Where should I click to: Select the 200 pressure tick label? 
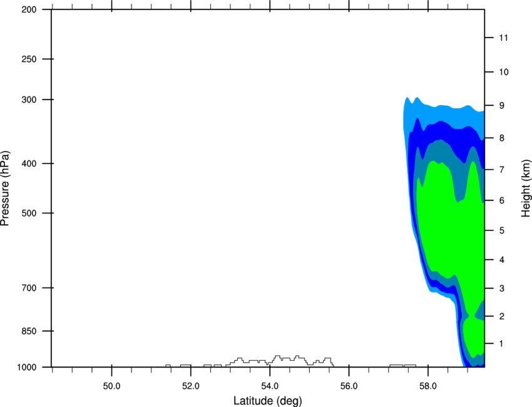[x=29, y=9]
